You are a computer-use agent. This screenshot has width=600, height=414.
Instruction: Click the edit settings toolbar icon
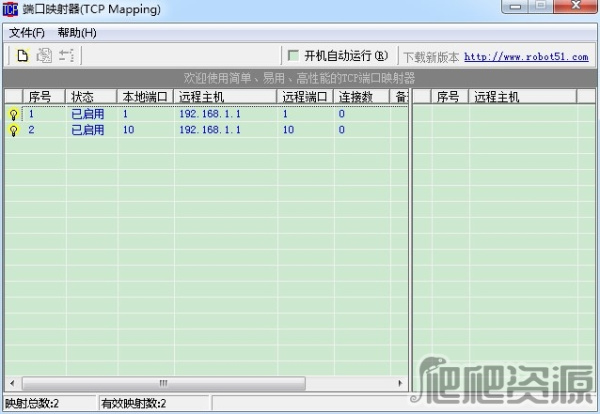(66, 56)
